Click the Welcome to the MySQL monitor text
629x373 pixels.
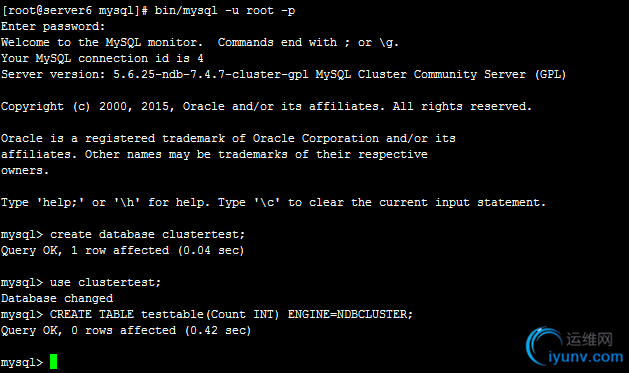pos(102,42)
